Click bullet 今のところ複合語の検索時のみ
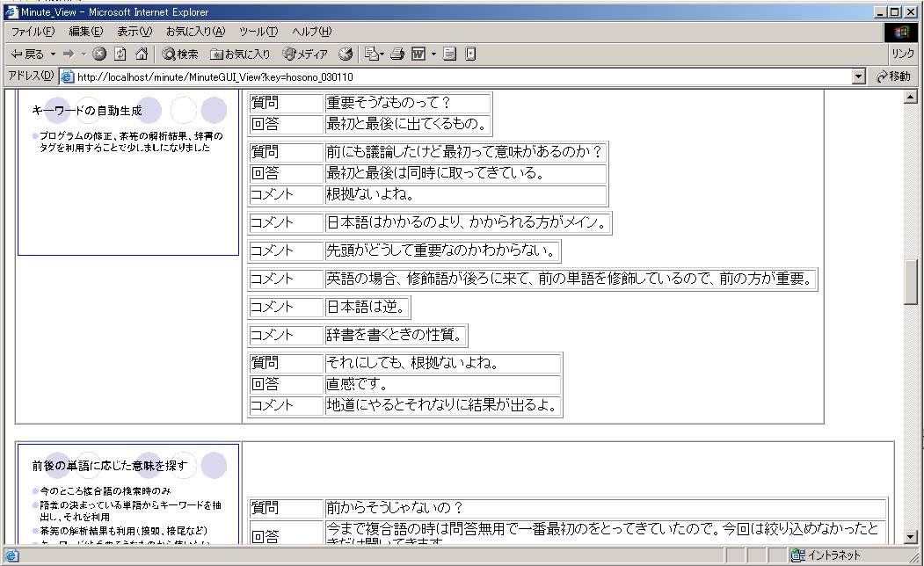 tap(105, 490)
